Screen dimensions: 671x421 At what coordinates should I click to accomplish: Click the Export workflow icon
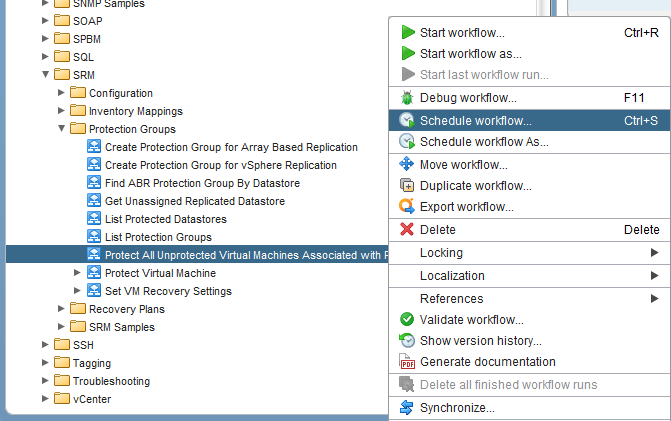[407, 207]
